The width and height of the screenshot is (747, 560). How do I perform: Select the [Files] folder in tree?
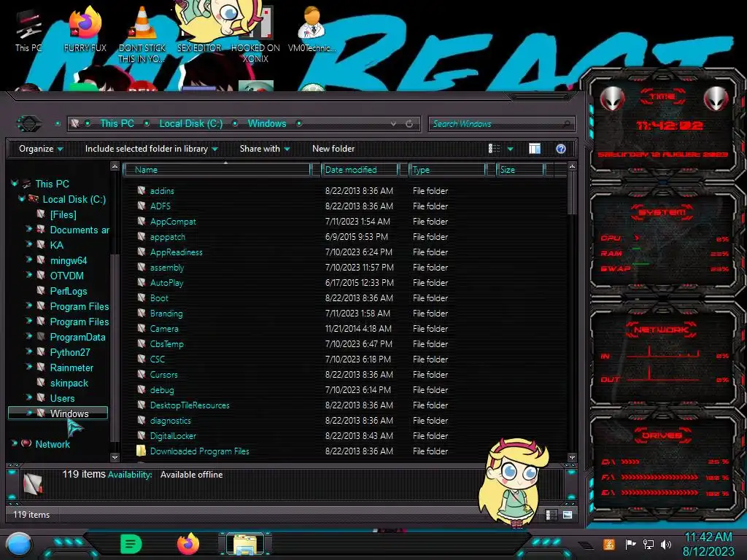click(x=63, y=215)
